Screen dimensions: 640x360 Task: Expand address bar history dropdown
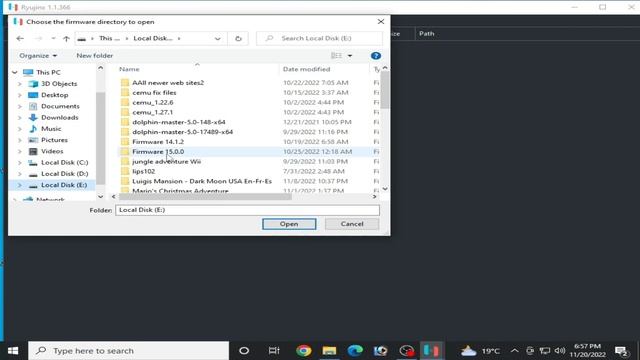(x=218, y=38)
